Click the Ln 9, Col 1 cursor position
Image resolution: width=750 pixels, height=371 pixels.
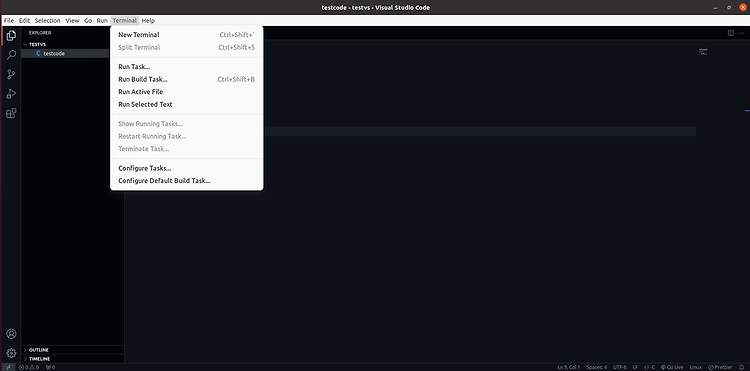coord(569,367)
